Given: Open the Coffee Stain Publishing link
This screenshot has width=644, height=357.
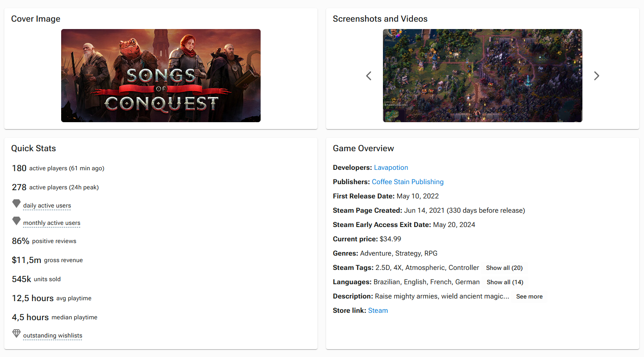Looking at the screenshot, I should [408, 182].
